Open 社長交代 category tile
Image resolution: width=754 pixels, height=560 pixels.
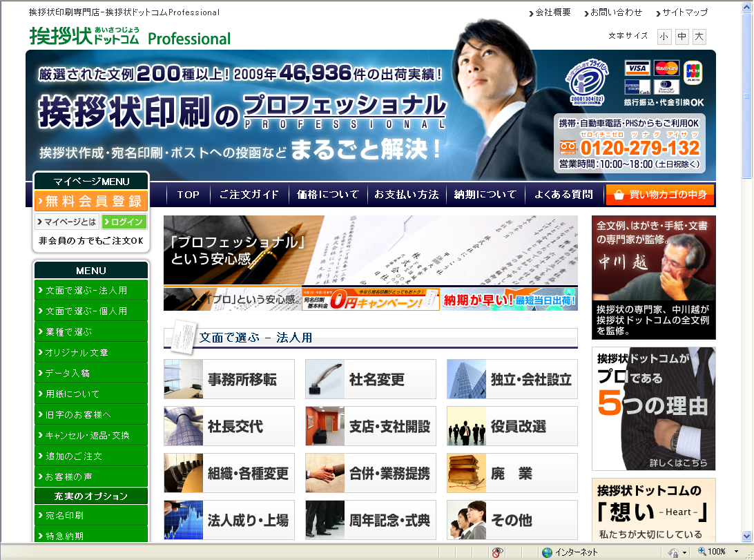click(x=229, y=426)
